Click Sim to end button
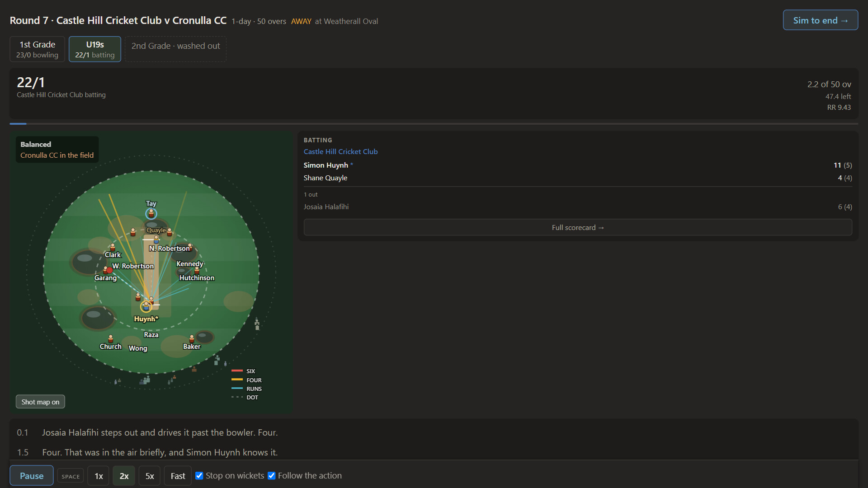 [821, 20]
